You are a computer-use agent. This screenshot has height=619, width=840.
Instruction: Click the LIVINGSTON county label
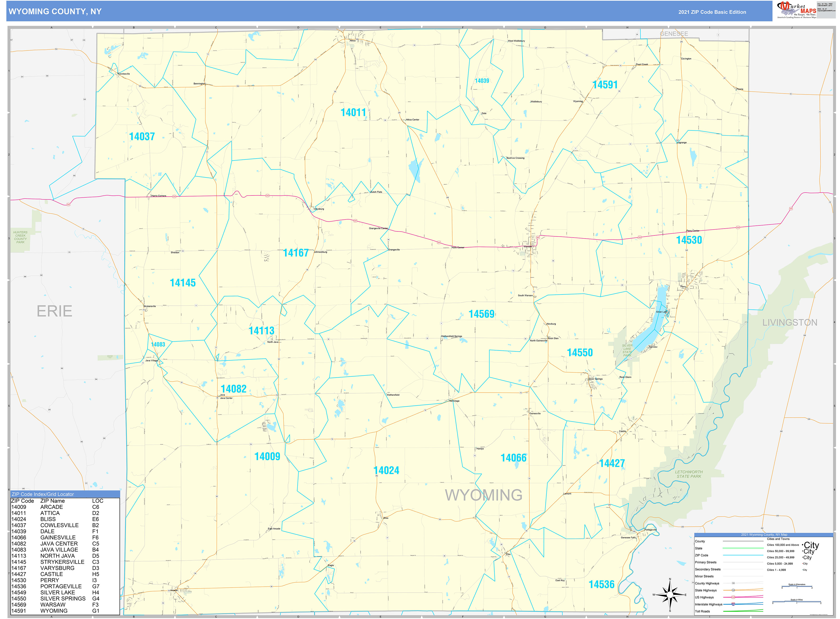(790, 322)
